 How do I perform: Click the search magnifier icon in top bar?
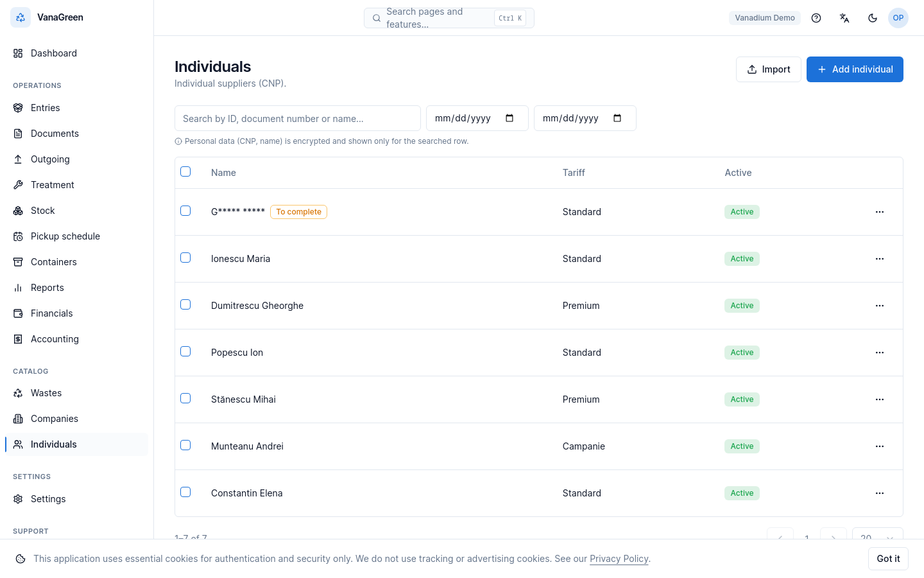377,18
